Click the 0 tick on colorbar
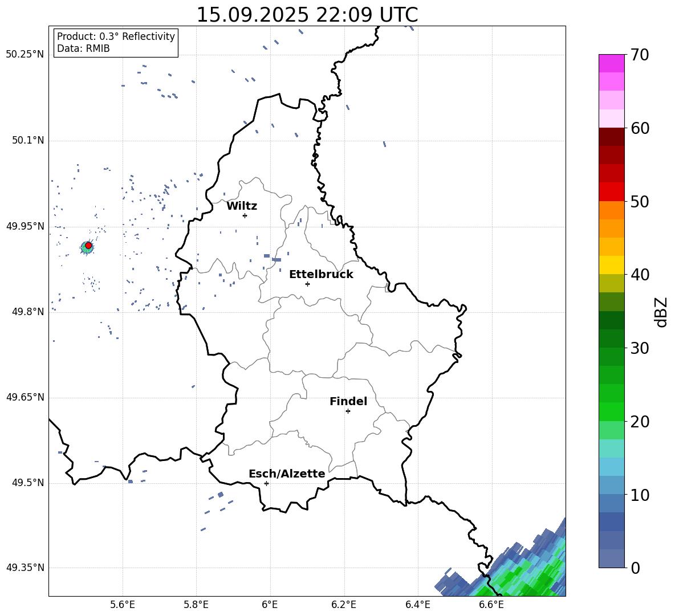The image size is (675, 616). click(635, 568)
